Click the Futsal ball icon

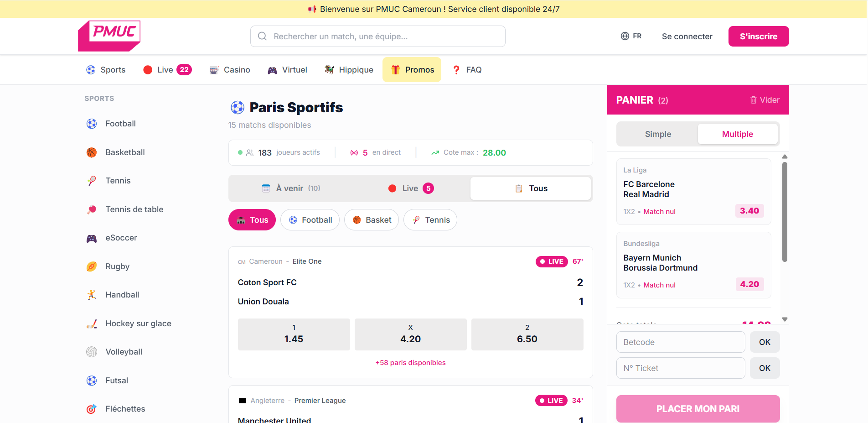coord(92,381)
